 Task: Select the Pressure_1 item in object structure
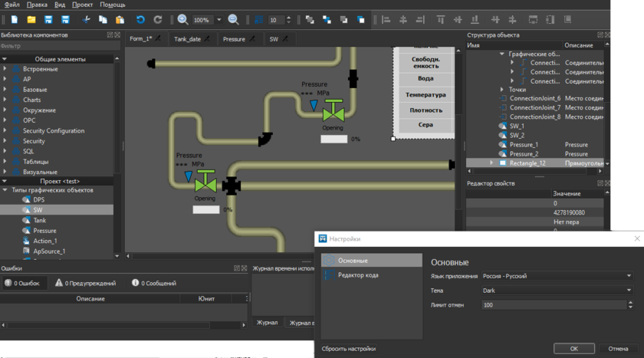pyautogui.click(x=524, y=144)
